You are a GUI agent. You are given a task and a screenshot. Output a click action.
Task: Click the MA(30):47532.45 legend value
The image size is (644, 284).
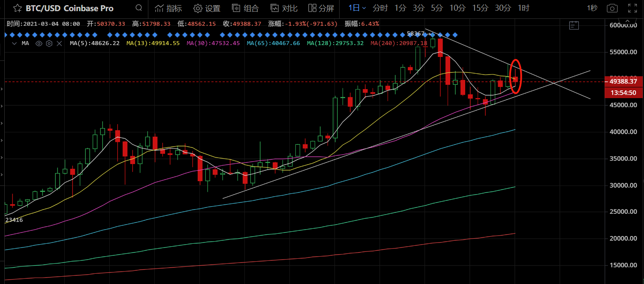click(213, 43)
